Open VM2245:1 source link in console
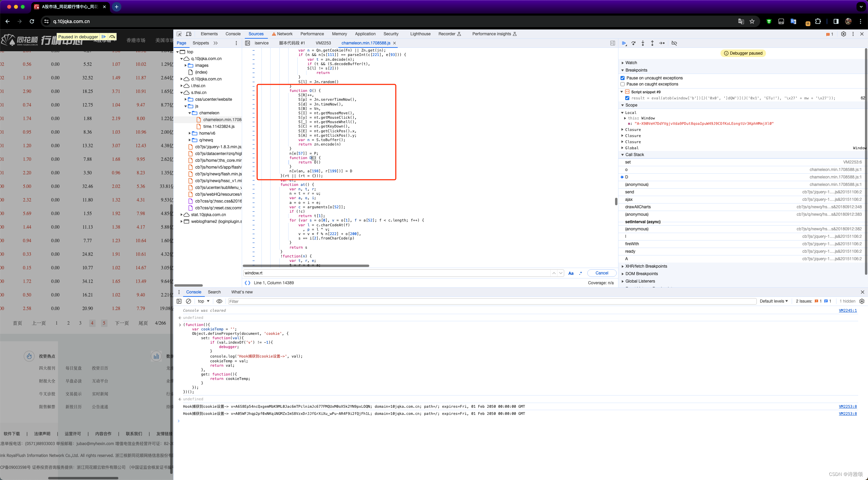This screenshot has width=868, height=480. (848, 310)
